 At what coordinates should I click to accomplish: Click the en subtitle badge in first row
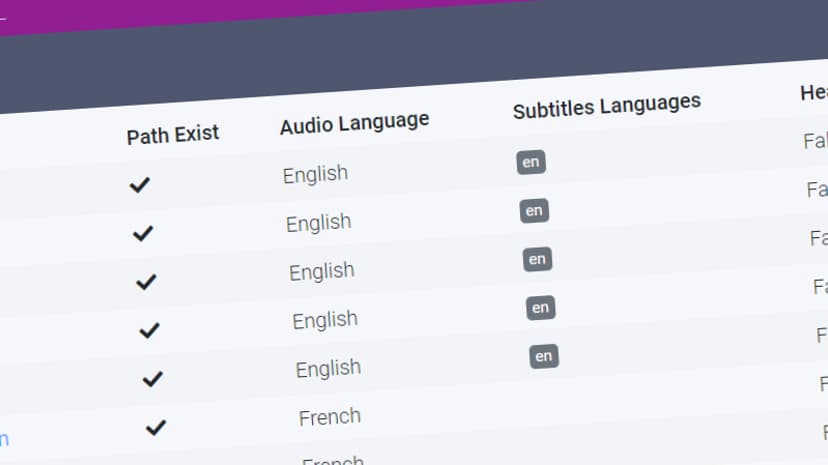pyautogui.click(x=531, y=162)
